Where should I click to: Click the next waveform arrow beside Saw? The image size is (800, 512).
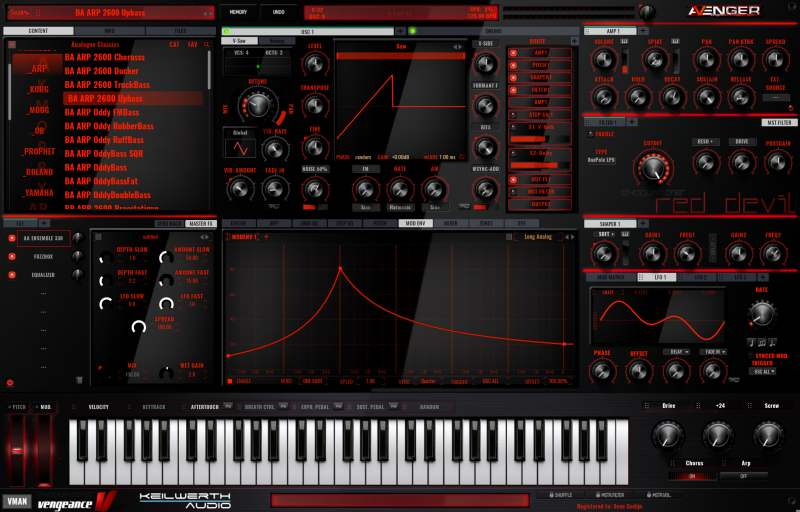[x=461, y=47]
